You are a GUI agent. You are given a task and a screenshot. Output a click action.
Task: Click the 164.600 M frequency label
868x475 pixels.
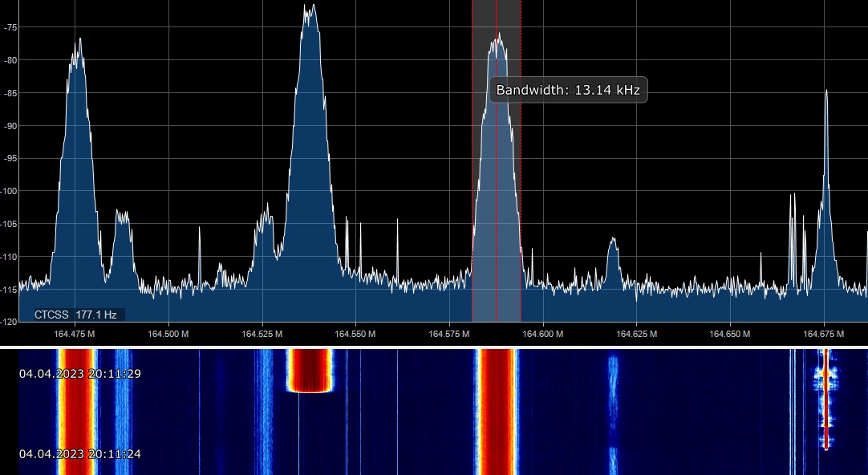(x=542, y=334)
